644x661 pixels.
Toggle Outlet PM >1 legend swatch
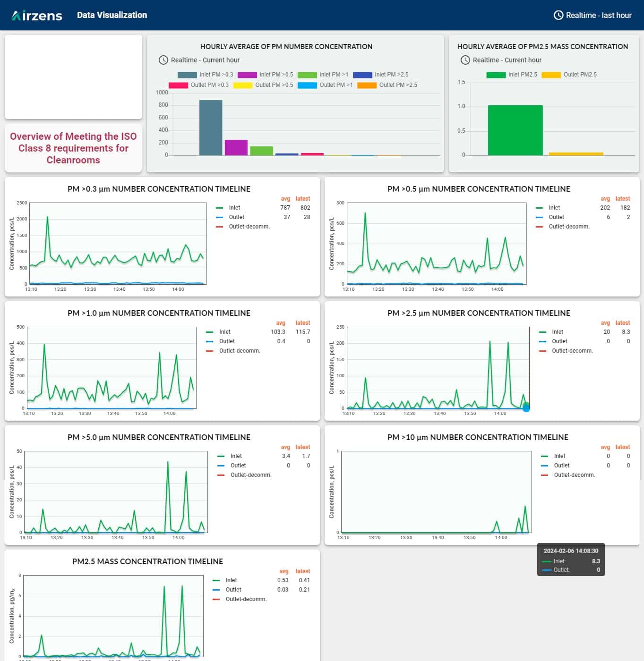coord(307,85)
